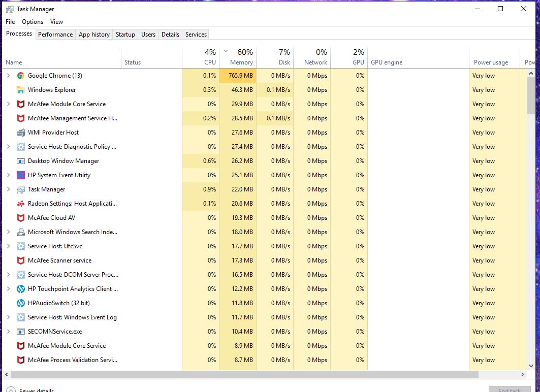Screen dimensions: 540x392
Task: Sort by the Memory column header
Action: 238,57
